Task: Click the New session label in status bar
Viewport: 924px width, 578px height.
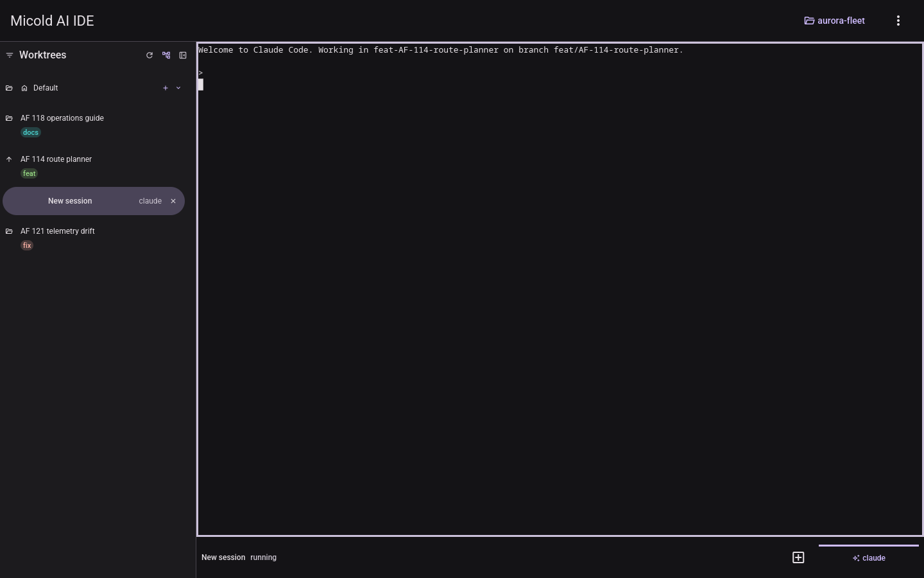Action: pyautogui.click(x=223, y=557)
